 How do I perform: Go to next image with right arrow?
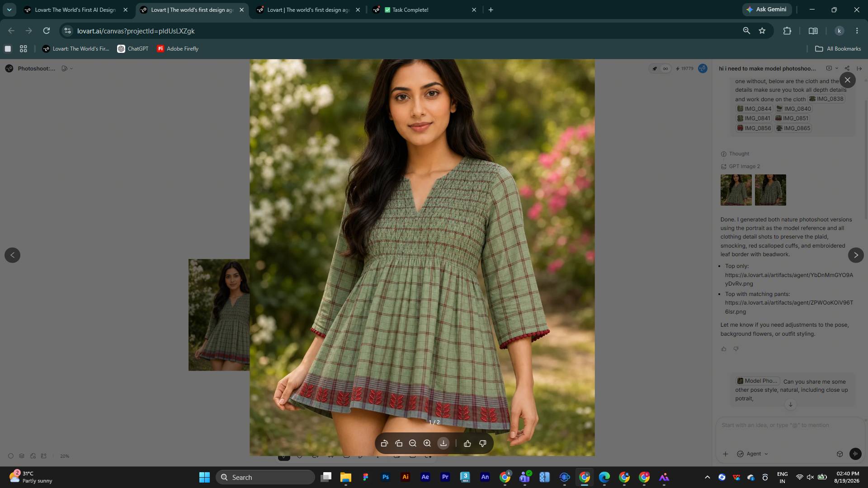coord(855,255)
